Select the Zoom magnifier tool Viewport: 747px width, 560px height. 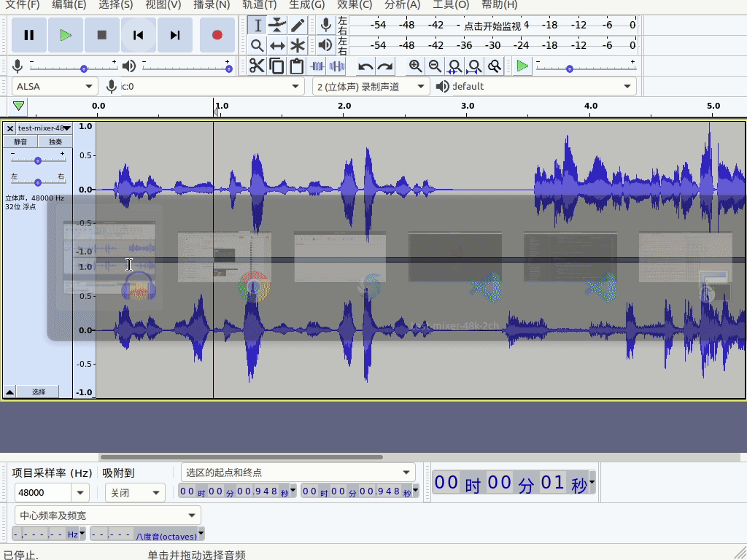coord(258,46)
